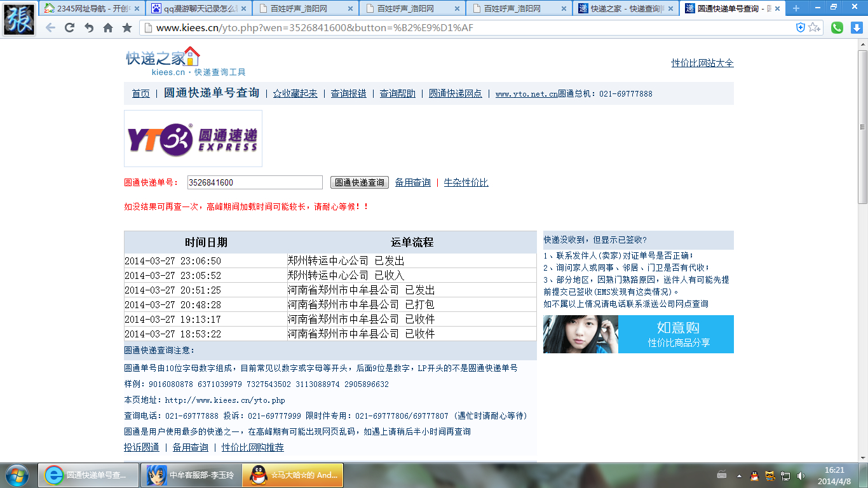Click the address bar URL

tap(315, 28)
